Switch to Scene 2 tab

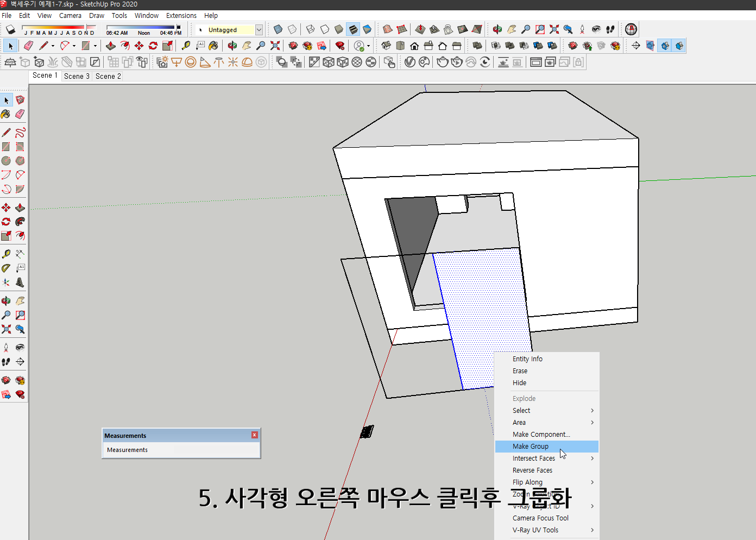[107, 76]
